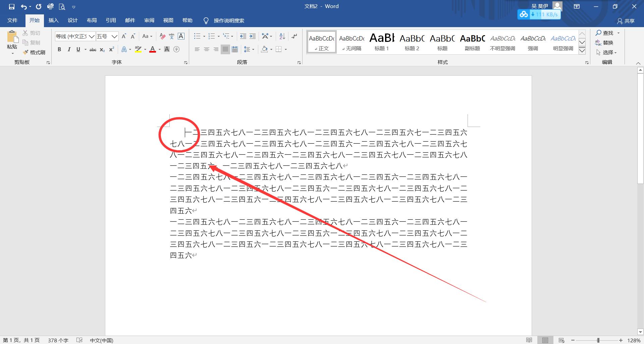Switch to the 插入 (Insert) tab
The image size is (644, 344).
pos(53,20)
